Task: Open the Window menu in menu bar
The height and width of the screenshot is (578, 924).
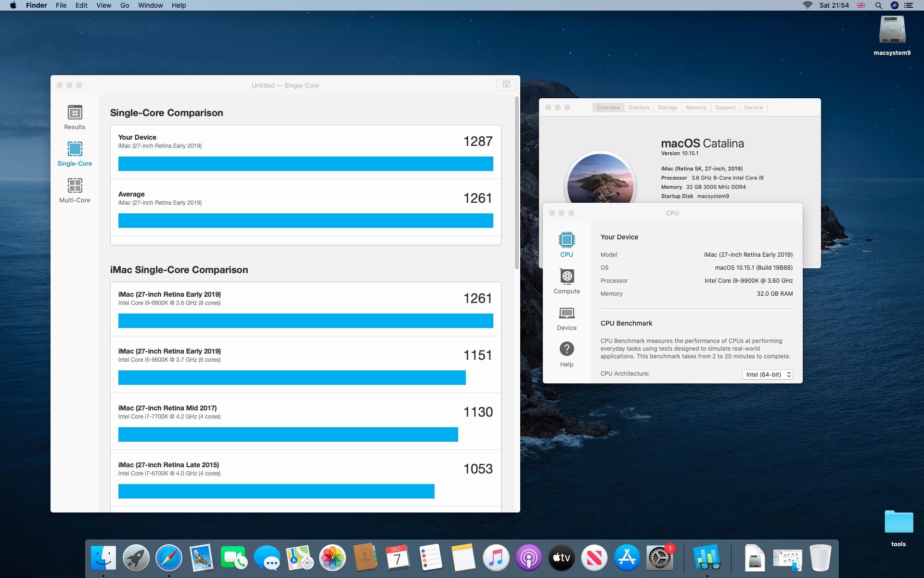Action: 150,5
